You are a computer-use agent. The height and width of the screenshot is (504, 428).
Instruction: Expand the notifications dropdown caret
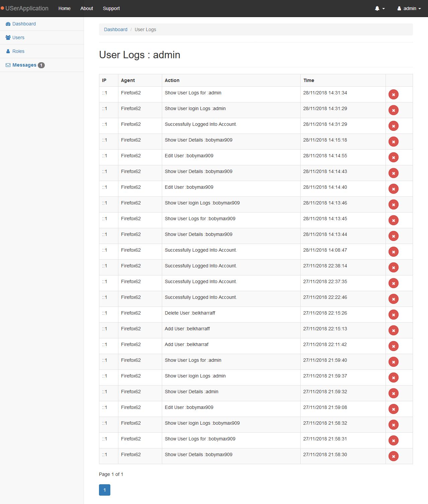tap(384, 9)
